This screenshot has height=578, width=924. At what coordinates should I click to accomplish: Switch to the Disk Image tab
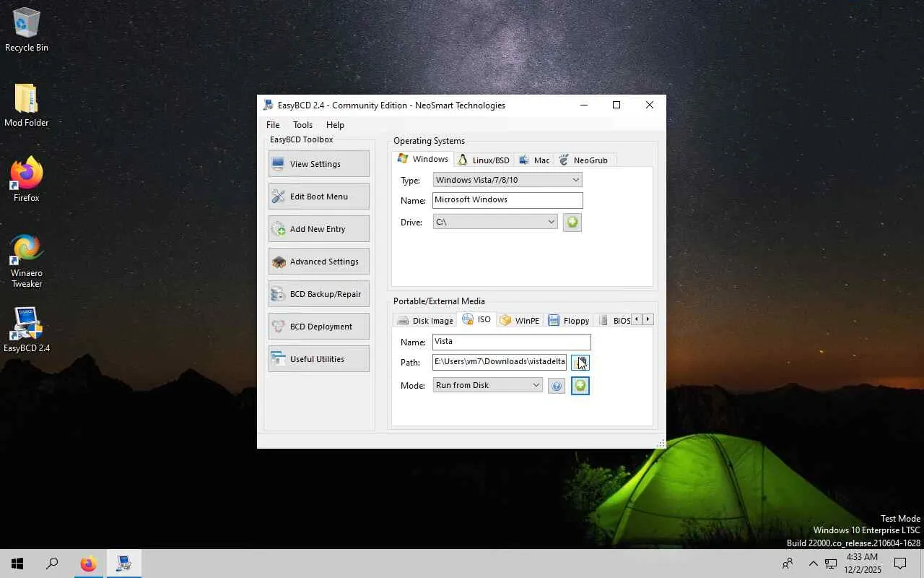click(426, 321)
